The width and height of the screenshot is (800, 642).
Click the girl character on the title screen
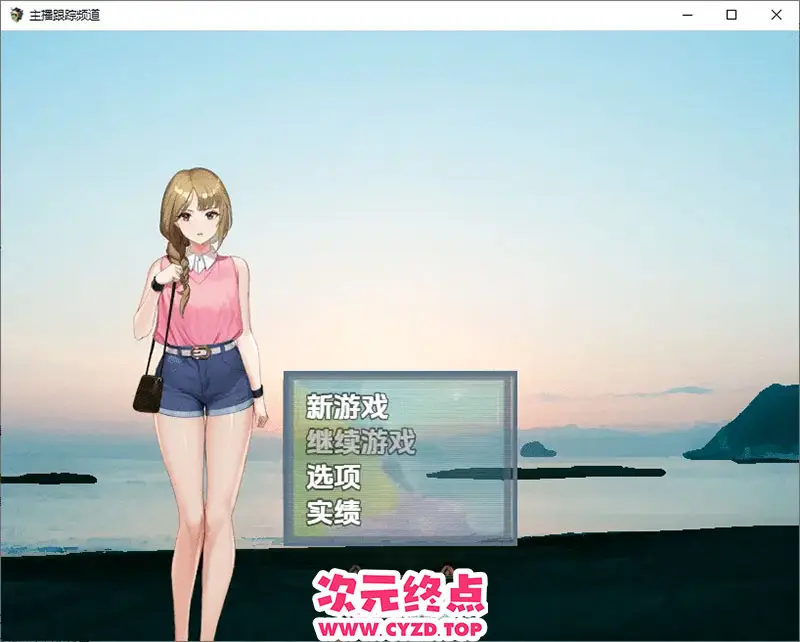pos(201,403)
